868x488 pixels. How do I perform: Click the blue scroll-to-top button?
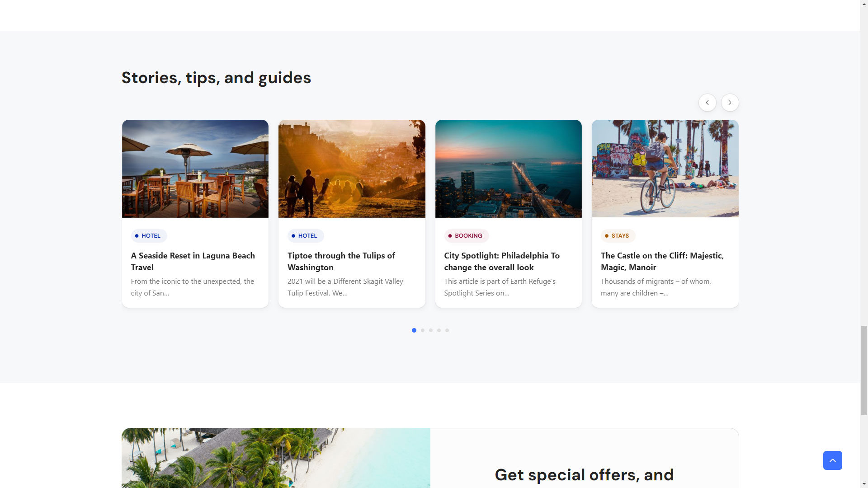click(832, 460)
